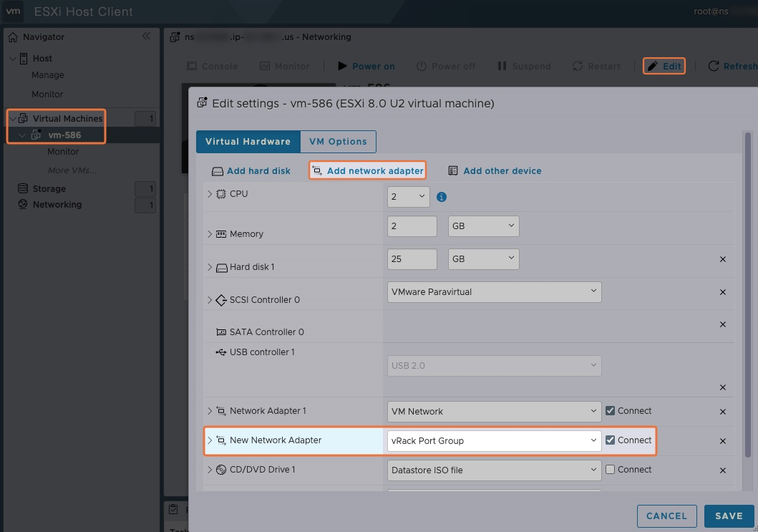Expand the CD/DVD Drive 1 row

[x=209, y=470]
